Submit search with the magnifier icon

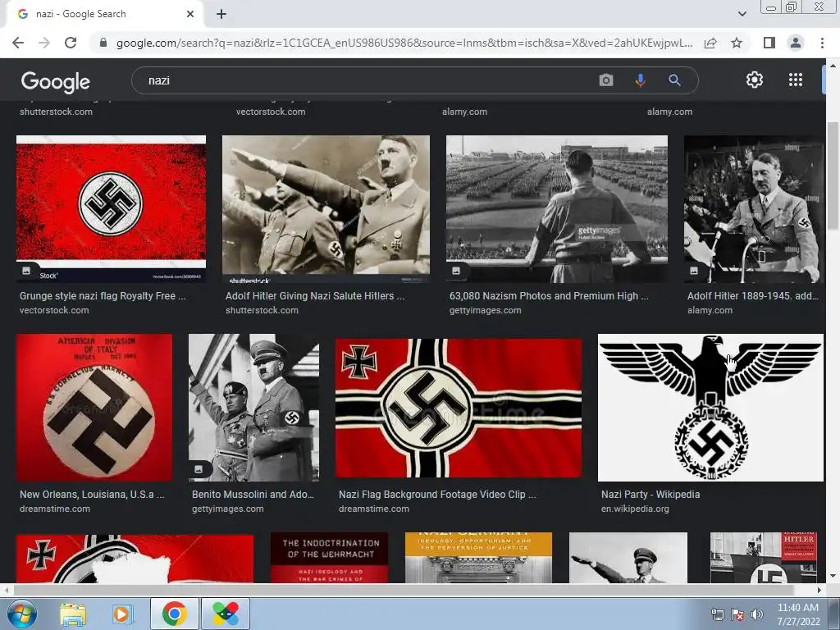click(x=674, y=80)
